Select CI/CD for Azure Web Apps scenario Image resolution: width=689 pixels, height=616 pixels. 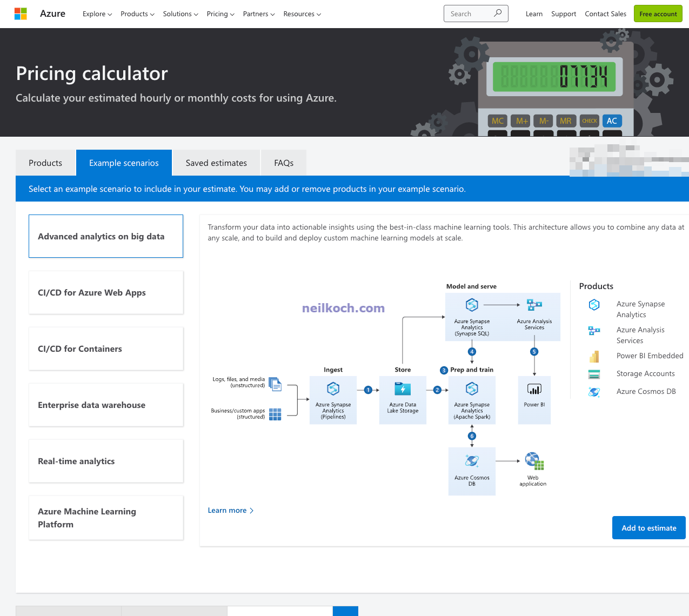[106, 292]
